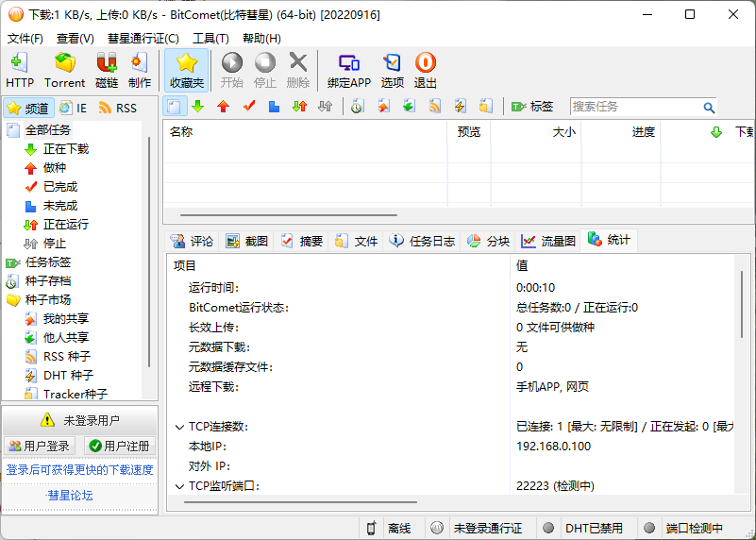
Task: Click DHT torrents lightning icon in filter bar
Action: (460, 107)
